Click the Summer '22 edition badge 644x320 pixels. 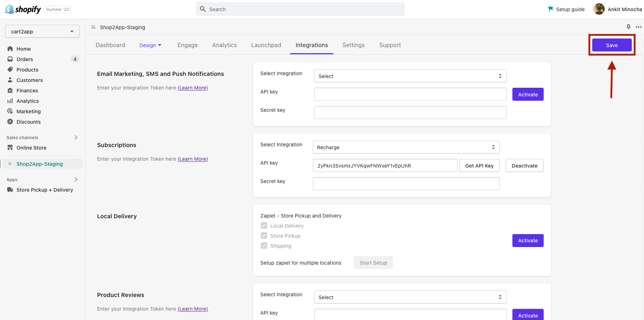coord(58,9)
